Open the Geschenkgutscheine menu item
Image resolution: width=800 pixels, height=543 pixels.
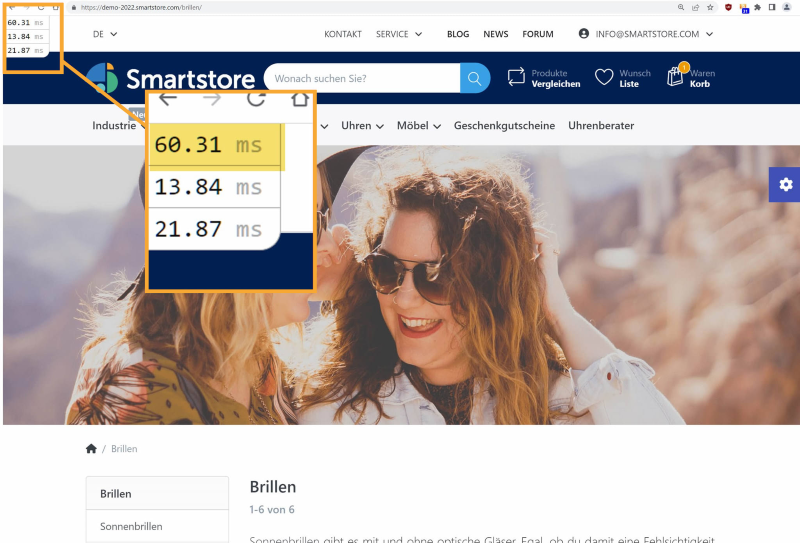point(505,126)
